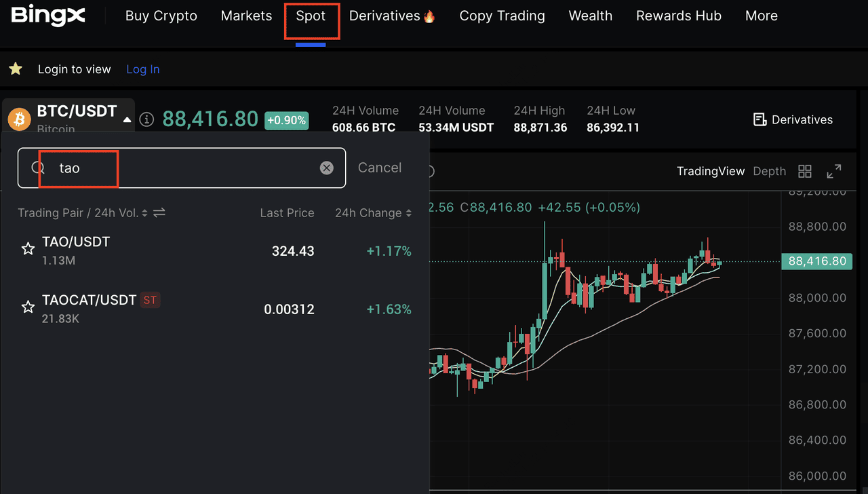Screen dimensions: 868x494
Task: Click the Derivatives button at right
Action: click(x=793, y=119)
